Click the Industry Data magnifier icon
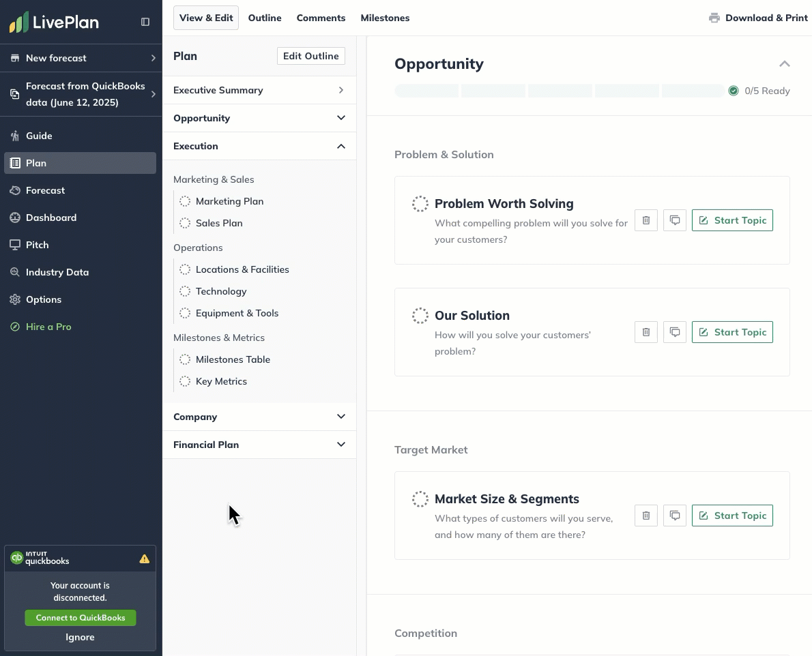812x656 pixels. click(x=15, y=272)
